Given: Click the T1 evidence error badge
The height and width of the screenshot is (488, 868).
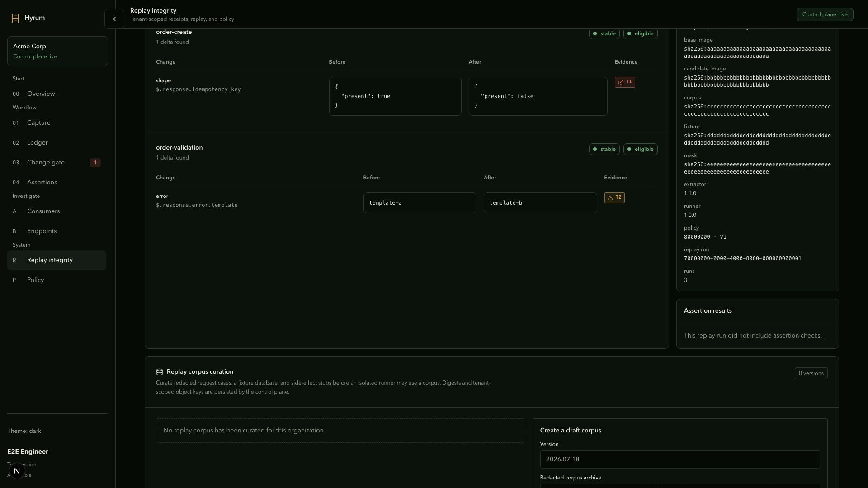Looking at the screenshot, I should pyautogui.click(x=625, y=82).
